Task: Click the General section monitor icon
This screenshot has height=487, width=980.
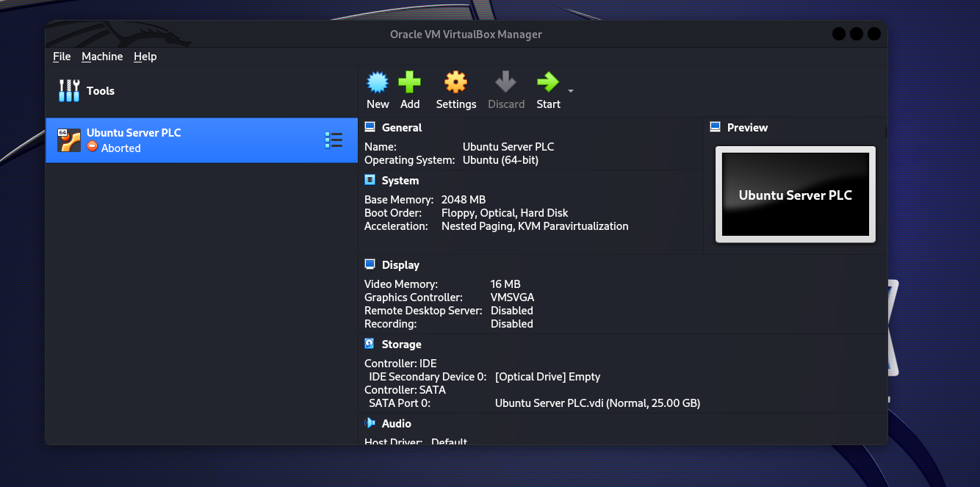Action: pyautogui.click(x=370, y=127)
